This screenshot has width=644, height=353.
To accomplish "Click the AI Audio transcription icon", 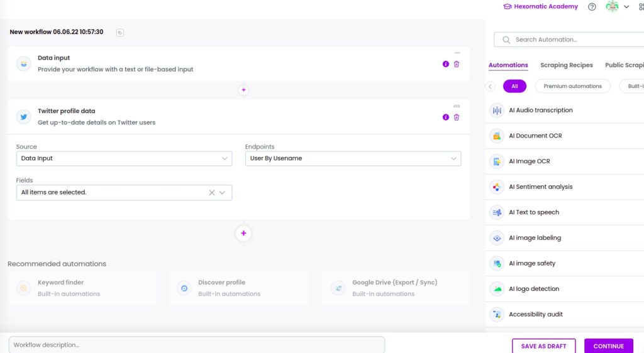I will click(497, 111).
